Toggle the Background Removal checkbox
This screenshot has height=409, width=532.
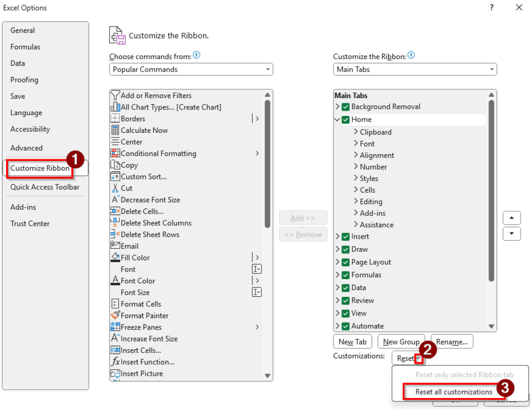pos(345,106)
